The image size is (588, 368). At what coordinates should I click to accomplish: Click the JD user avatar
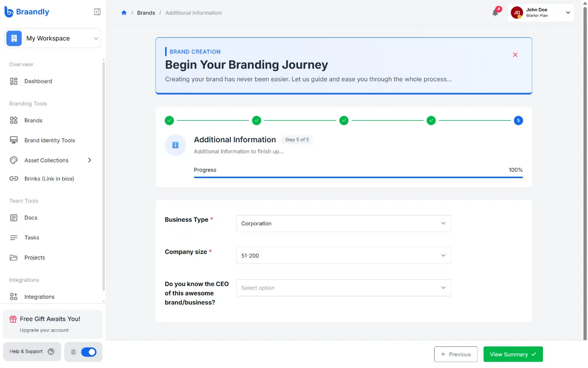click(x=517, y=13)
